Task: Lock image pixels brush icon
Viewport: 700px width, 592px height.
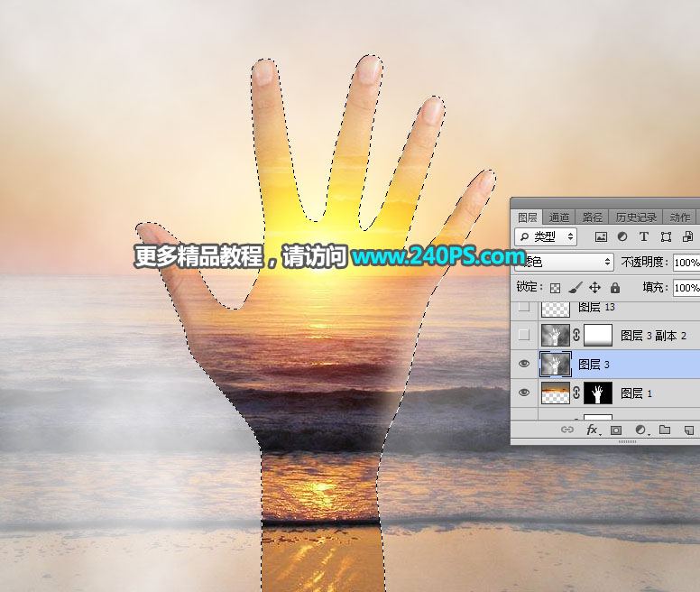Action: pos(575,288)
